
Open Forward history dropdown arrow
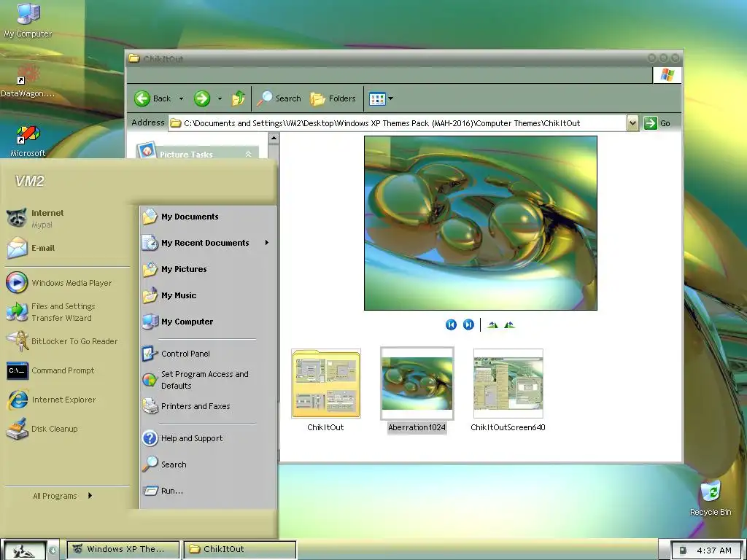point(220,99)
